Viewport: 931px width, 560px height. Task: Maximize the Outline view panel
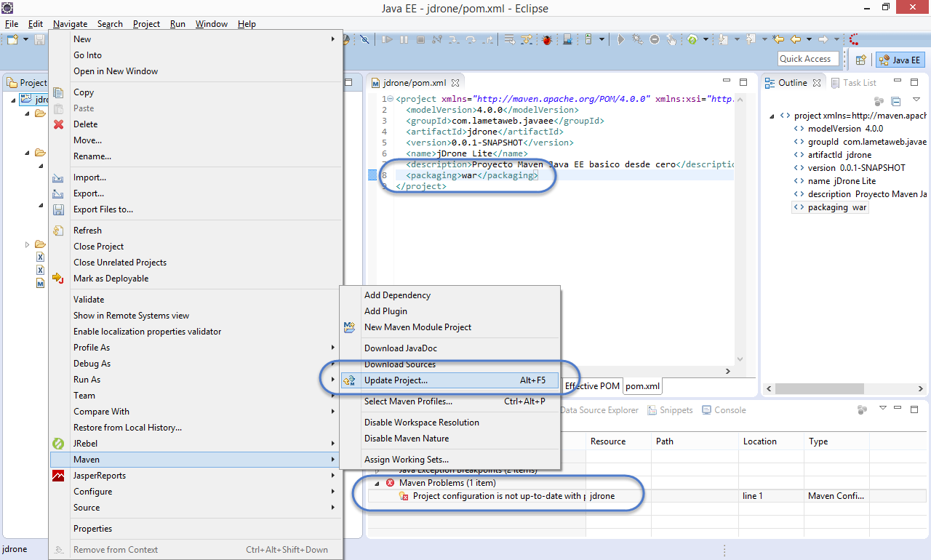click(914, 83)
